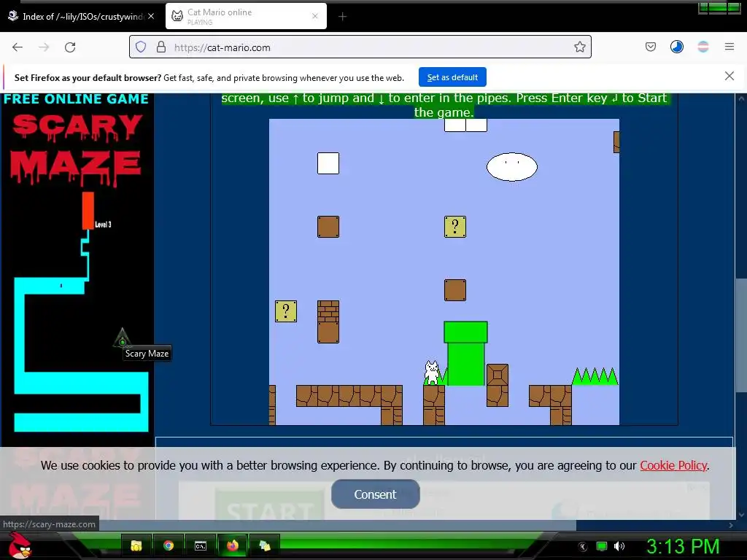747x560 pixels.
Task: Click the green pipe in the game
Action: point(465,354)
